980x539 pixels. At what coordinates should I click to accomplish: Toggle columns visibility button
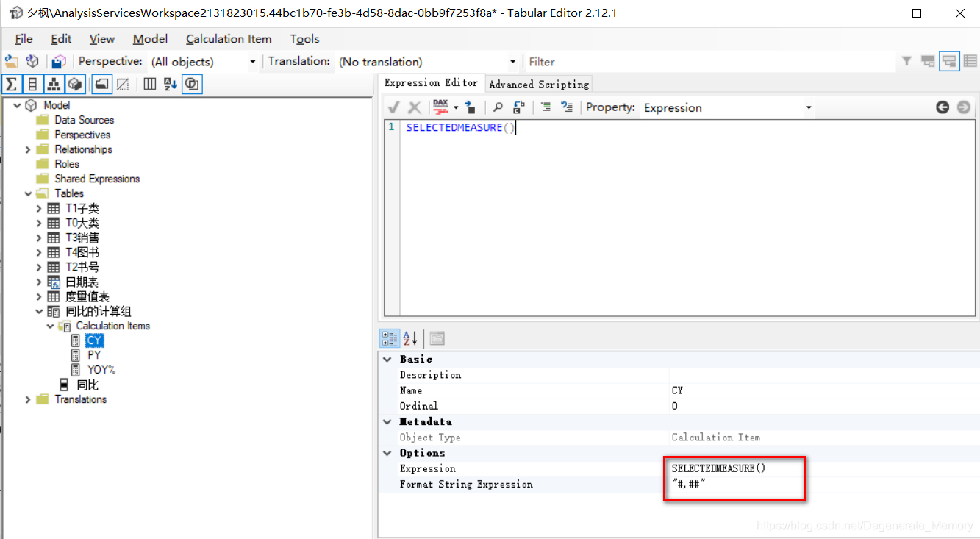[x=32, y=84]
